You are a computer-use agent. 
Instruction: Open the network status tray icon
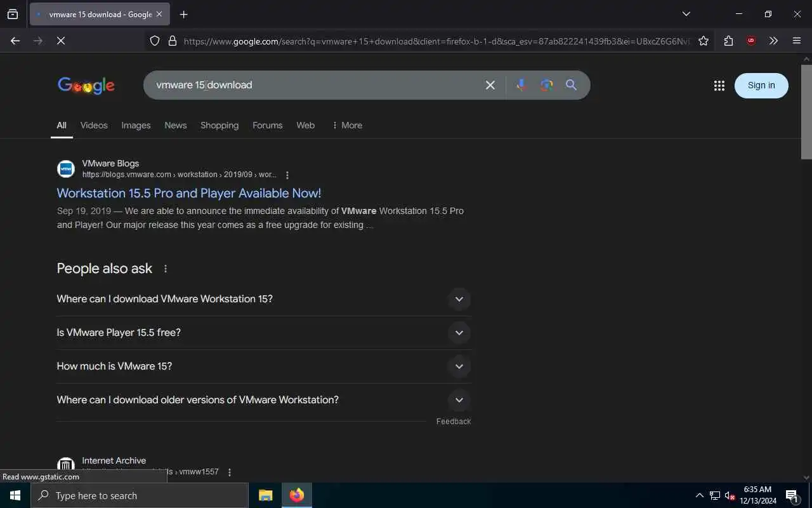[x=715, y=495]
